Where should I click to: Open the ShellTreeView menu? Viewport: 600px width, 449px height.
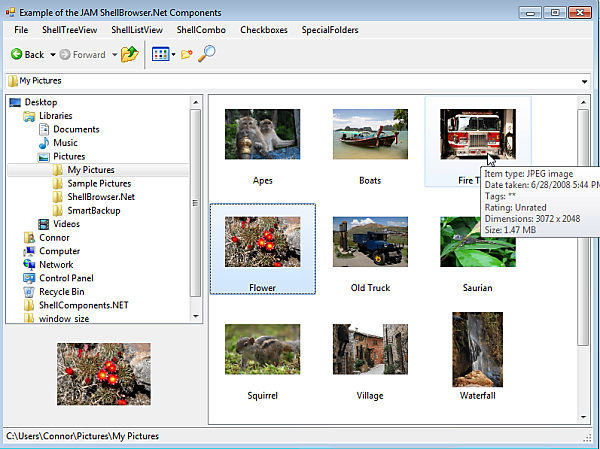point(70,30)
